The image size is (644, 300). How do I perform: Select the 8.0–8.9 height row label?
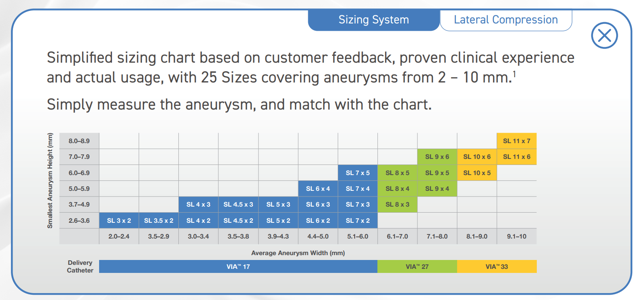click(x=79, y=140)
